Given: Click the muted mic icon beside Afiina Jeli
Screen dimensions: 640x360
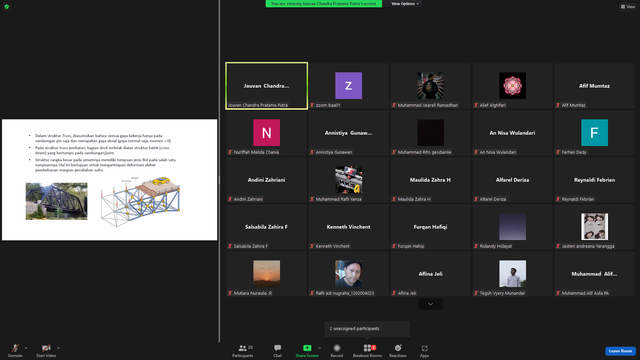Looking at the screenshot, I should tap(394, 293).
